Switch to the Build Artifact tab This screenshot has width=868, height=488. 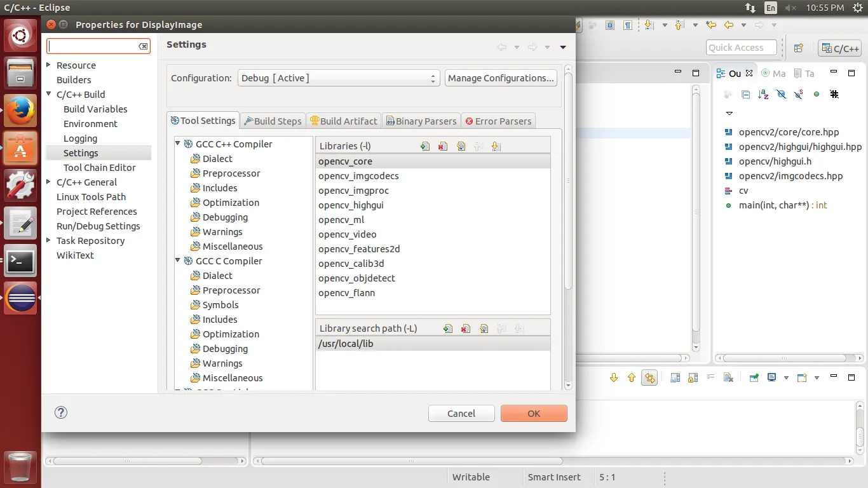(x=344, y=121)
